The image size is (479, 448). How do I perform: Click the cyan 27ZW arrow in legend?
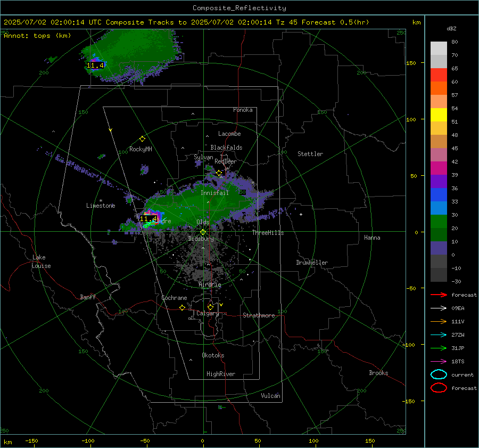tap(439, 335)
